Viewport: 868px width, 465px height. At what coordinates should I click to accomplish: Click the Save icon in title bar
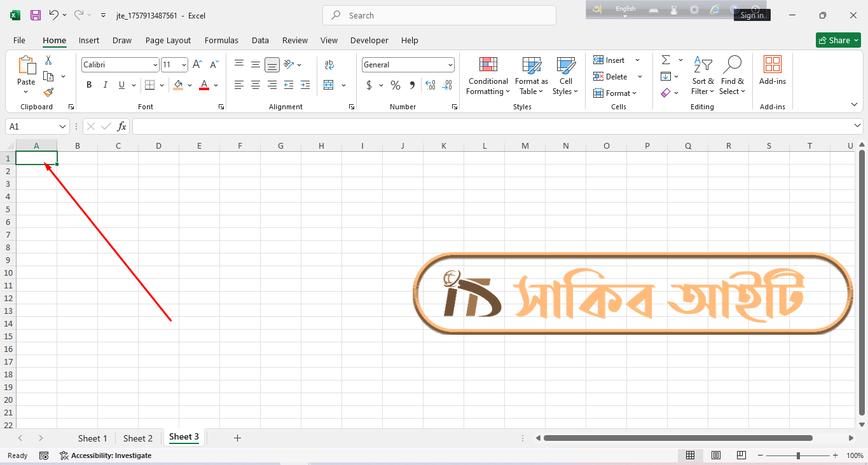tap(36, 15)
